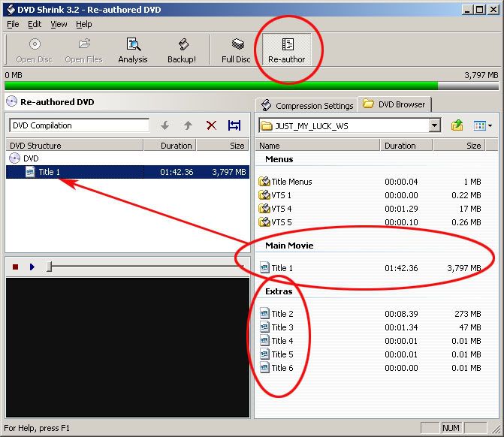Go up one folder level in DVD Browser
Viewport: 504px width, 437px height.
pos(457,125)
